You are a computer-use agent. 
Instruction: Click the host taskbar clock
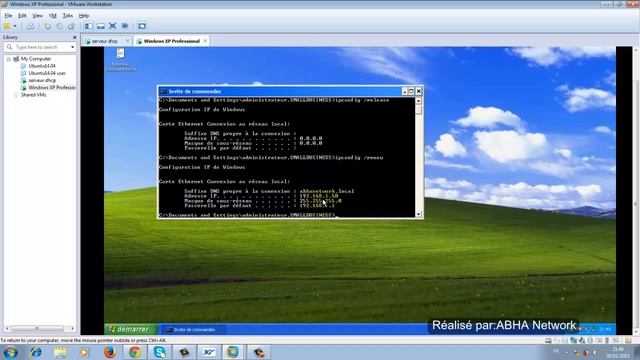[x=618, y=353]
